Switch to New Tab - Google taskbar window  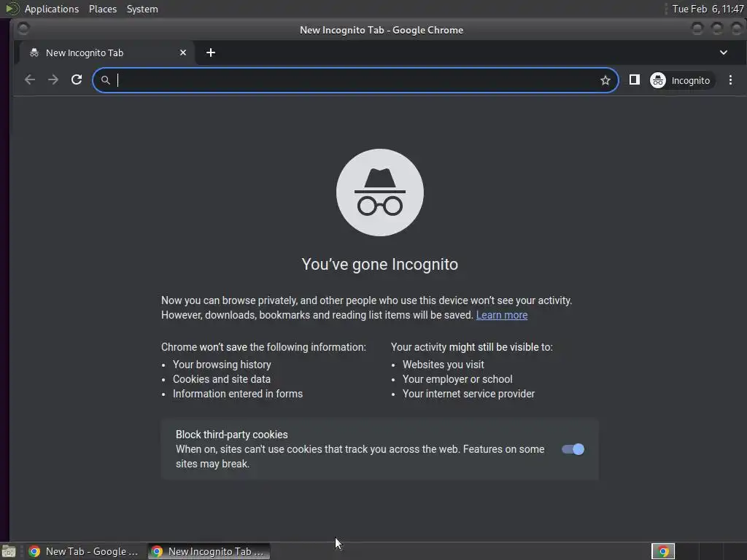[x=85, y=551]
